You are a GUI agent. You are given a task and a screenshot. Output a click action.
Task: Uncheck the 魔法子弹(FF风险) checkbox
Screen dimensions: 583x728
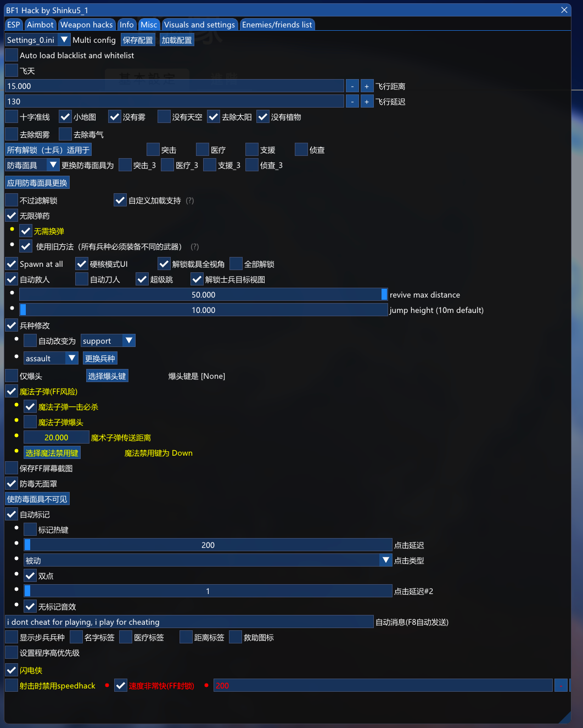pos(12,391)
